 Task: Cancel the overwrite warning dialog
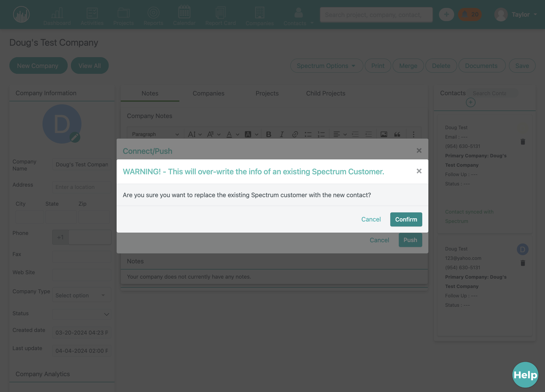tap(371, 219)
